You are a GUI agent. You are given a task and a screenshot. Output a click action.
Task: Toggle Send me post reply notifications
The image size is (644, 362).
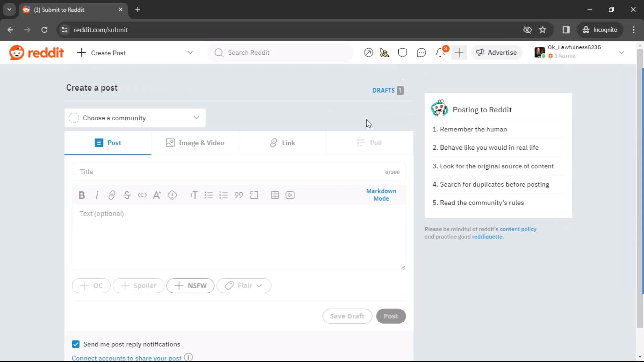(x=76, y=344)
